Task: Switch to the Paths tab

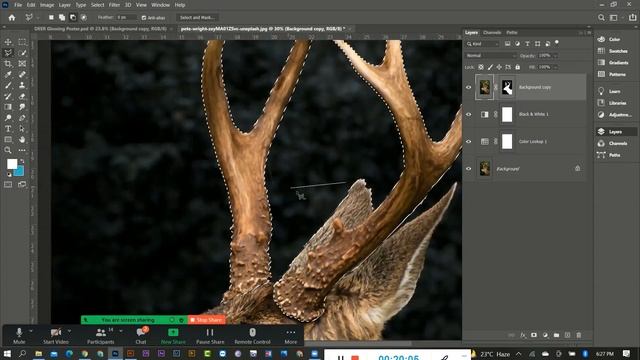Action: click(x=512, y=33)
